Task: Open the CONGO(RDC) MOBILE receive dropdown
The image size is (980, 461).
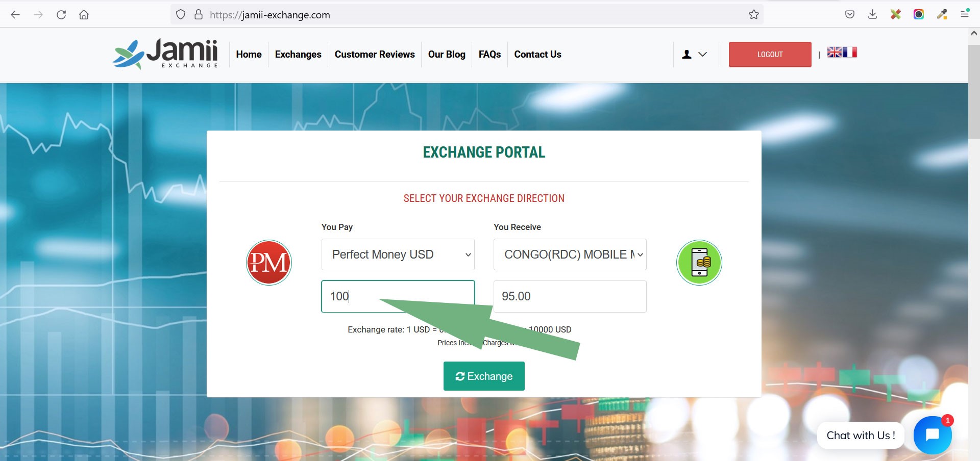Action: click(570, 254)
